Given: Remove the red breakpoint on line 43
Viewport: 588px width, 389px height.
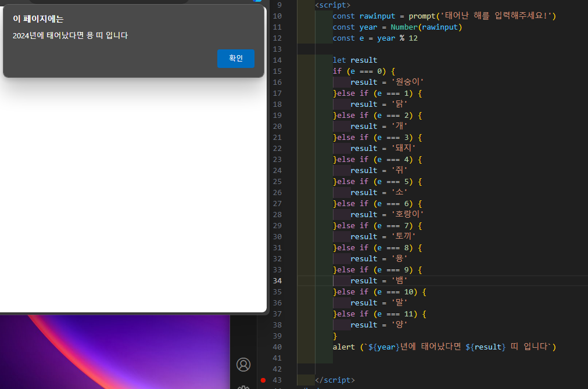Looking at the screenshot, I should click(263, 380).
